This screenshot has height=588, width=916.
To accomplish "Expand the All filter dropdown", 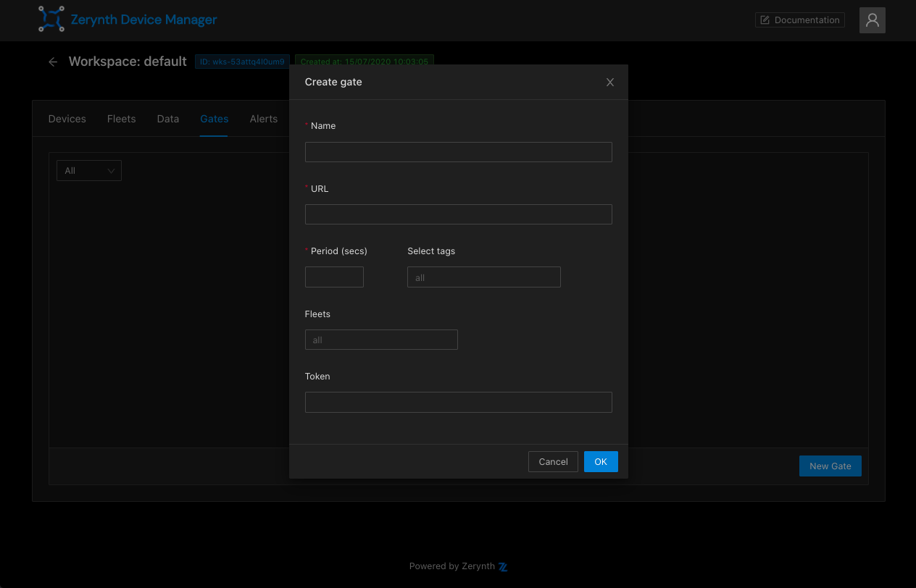I will tap(89, 171).
